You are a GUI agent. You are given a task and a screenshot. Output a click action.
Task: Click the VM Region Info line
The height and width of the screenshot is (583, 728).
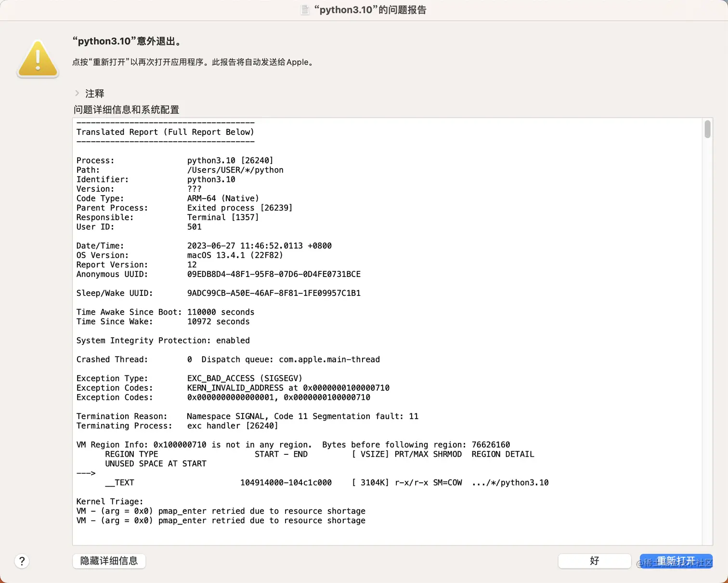pos(293,445)
